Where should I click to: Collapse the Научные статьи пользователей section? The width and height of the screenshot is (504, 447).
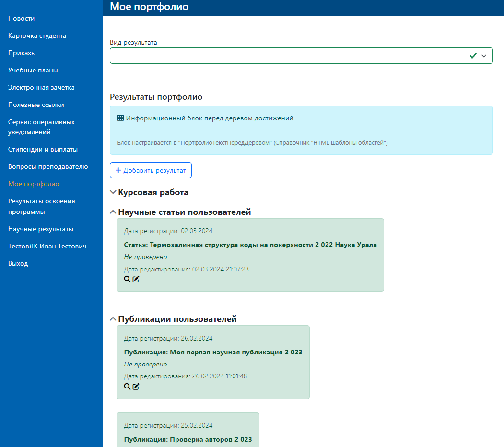tap(113, 212)
